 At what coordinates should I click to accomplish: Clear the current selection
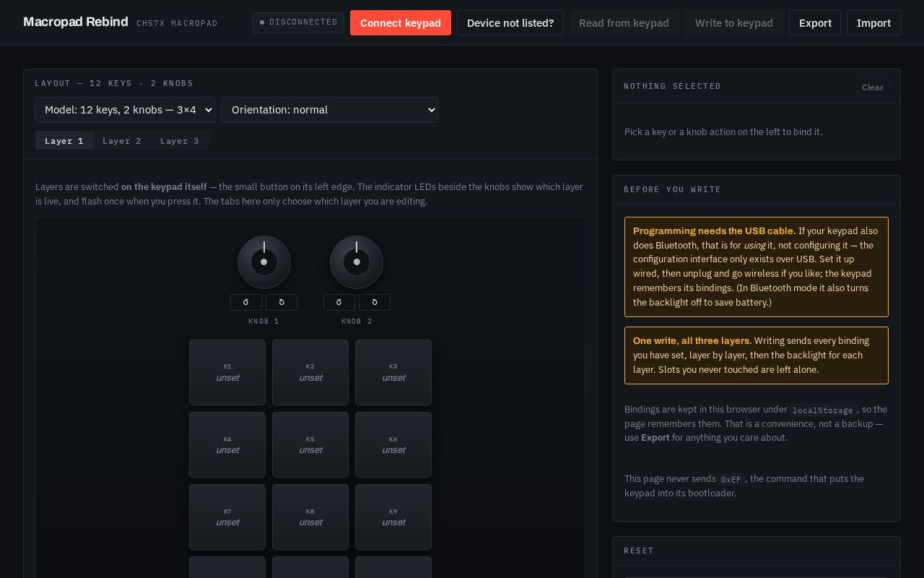pos(872,87)
